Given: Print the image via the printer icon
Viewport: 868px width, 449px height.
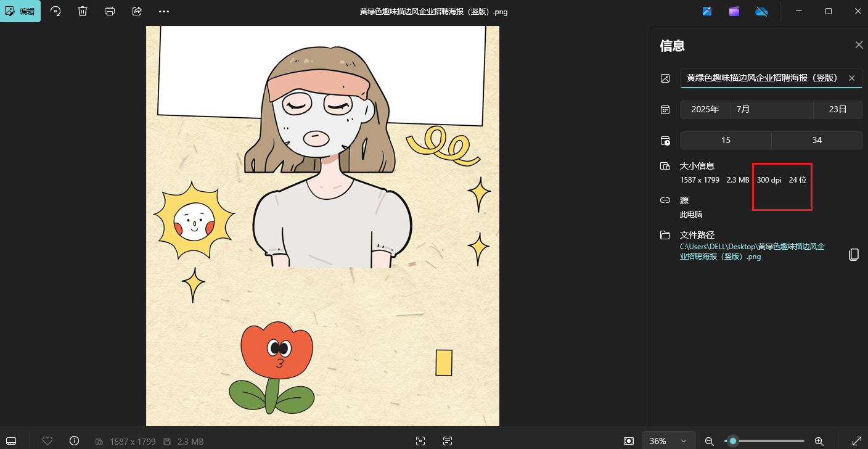Looking at the screenshot, I should 110,11.
